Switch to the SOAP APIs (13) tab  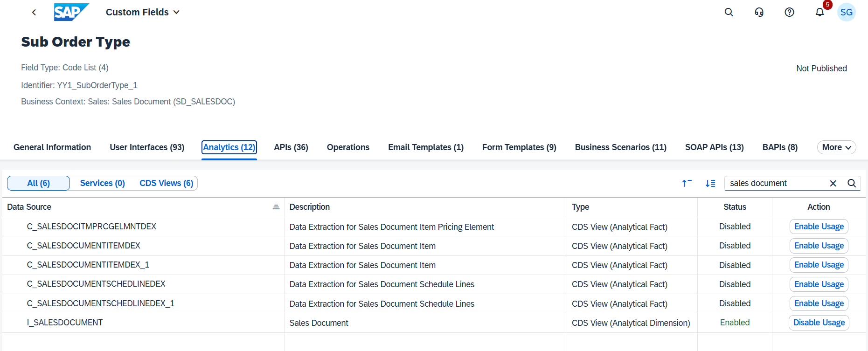714,147
